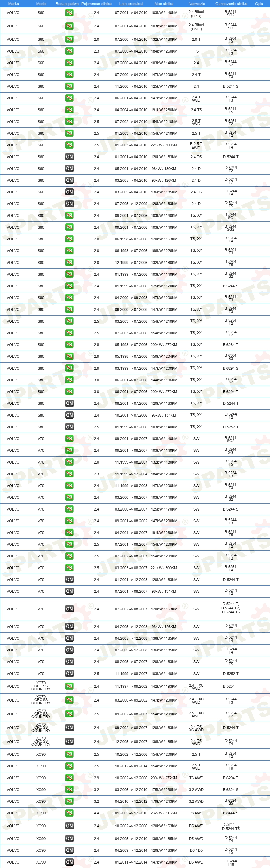Click diesel ON icon for S60 93kW / 126KM
Screen dimensions: 270x868
(x=69, y=180)
